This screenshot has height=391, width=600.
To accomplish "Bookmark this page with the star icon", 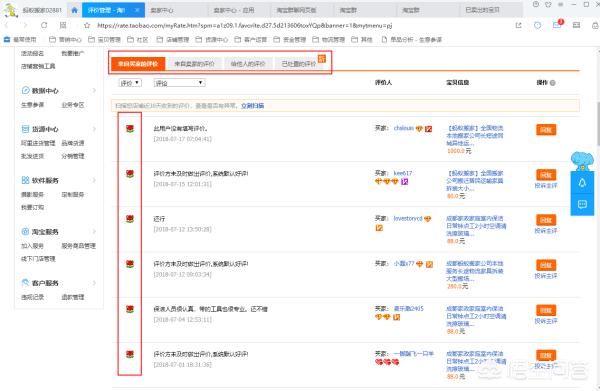I will point(87,25).
